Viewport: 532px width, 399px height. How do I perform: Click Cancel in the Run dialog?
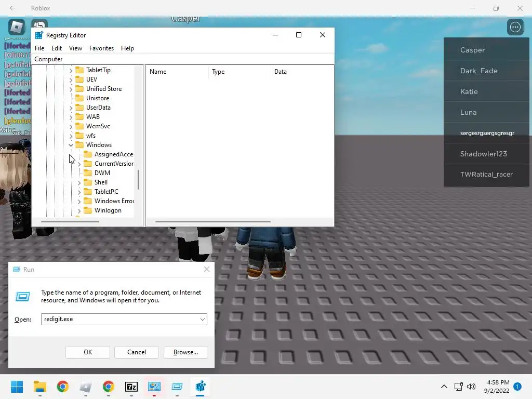point(137,352)
